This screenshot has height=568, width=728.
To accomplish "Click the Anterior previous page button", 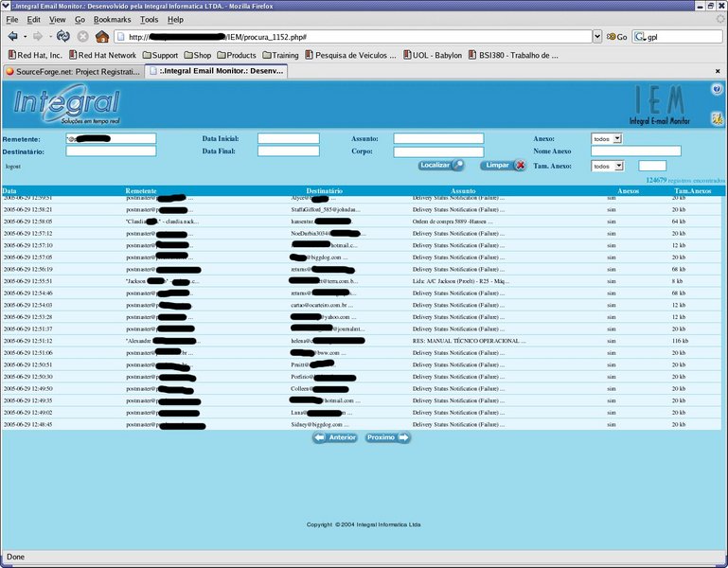I will click(x=335, y=437).
